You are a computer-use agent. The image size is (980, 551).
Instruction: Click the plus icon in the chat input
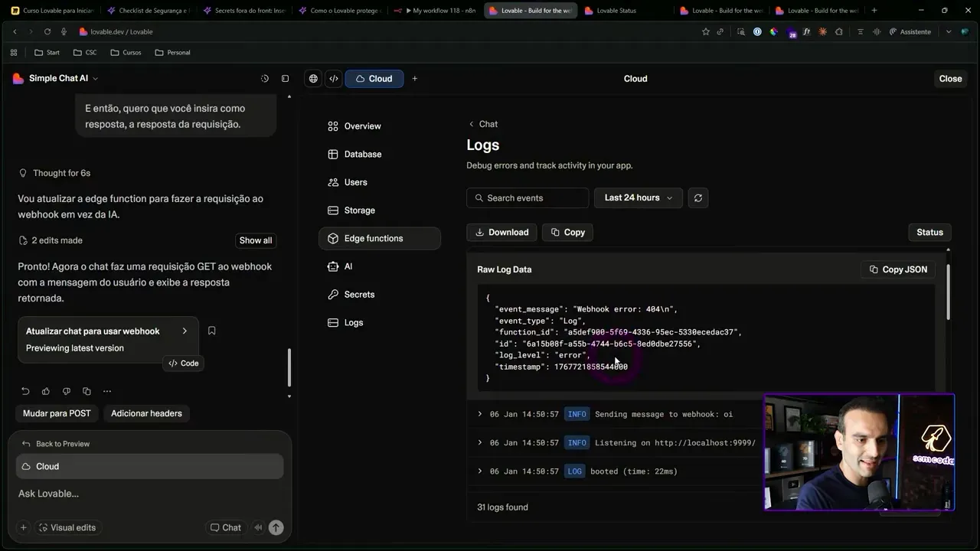pyautogui.click(x=23, y=527)
